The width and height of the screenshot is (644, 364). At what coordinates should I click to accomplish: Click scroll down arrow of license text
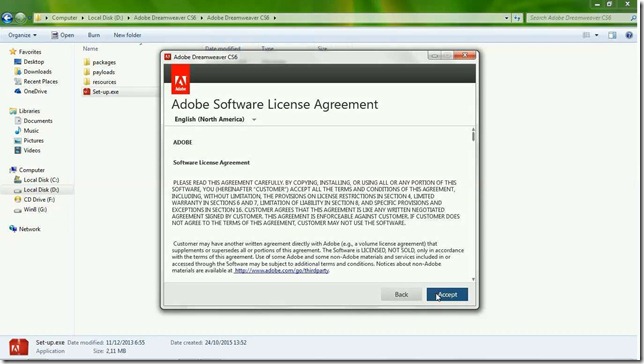coord(473,279)
